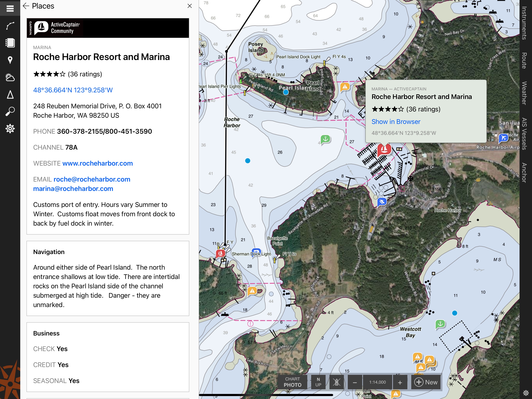Open the logbook notebook icon

click(10, 43)
